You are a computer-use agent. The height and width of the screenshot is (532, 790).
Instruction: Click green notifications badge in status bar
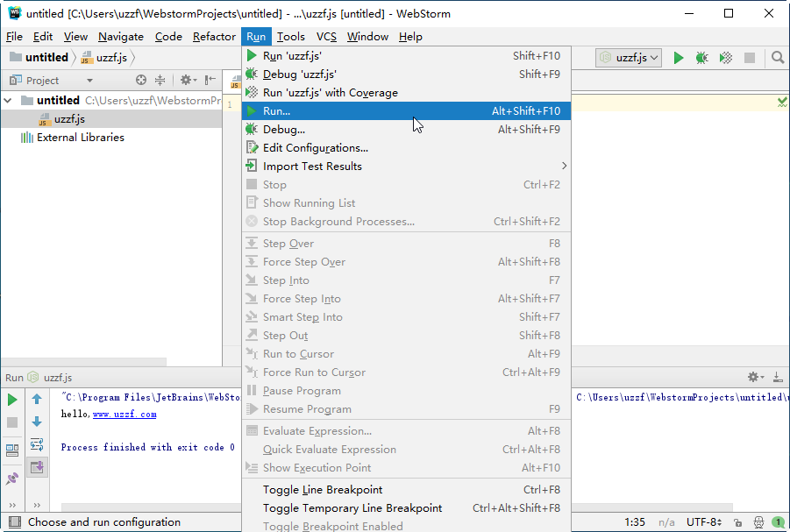(x=778, y=522)
